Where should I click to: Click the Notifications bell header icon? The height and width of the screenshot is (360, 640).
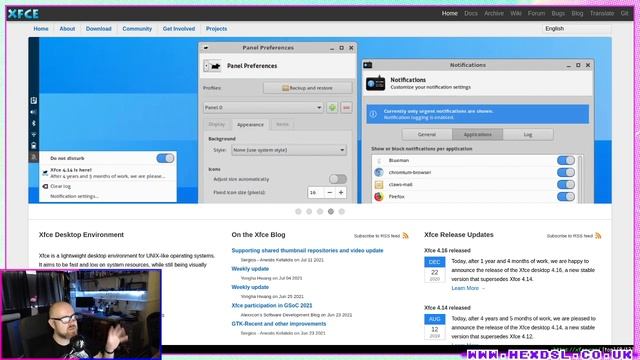(376, 83)
